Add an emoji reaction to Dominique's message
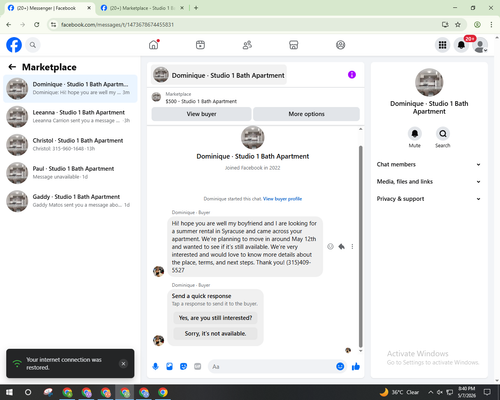 click(330, 247)
